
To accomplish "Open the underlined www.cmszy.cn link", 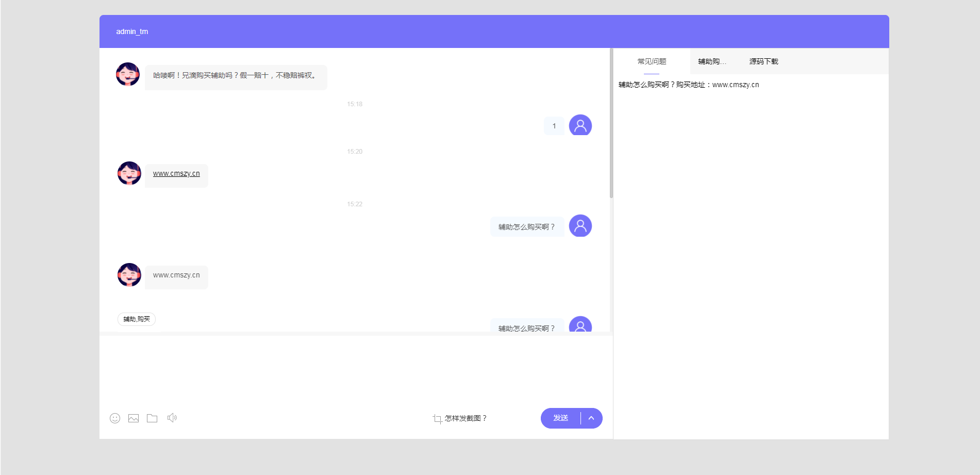I will coord(176,174).
